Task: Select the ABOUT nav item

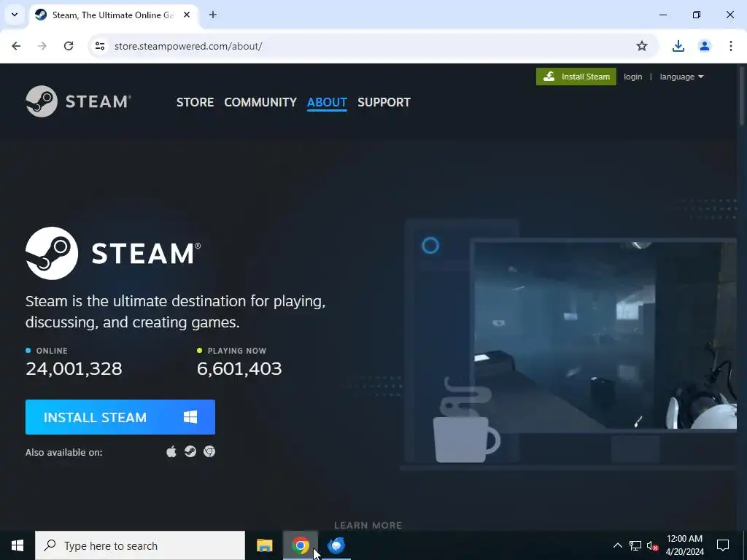Action: pyautogui.click(x=327, y=102)
